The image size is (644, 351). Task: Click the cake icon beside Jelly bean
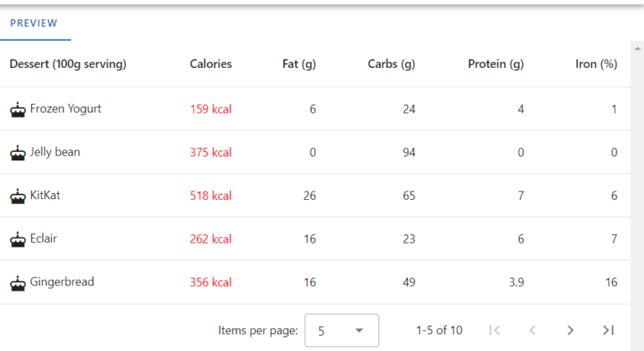point(18,153)
